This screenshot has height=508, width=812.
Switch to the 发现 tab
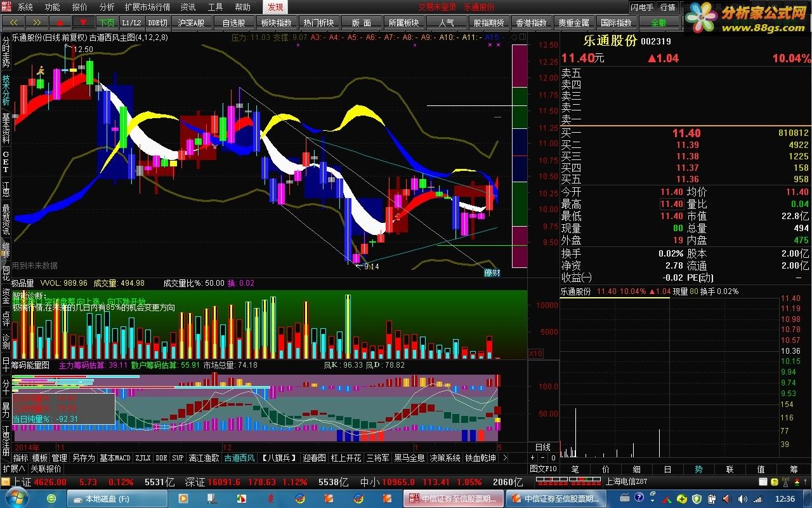(x=275, y=7)
